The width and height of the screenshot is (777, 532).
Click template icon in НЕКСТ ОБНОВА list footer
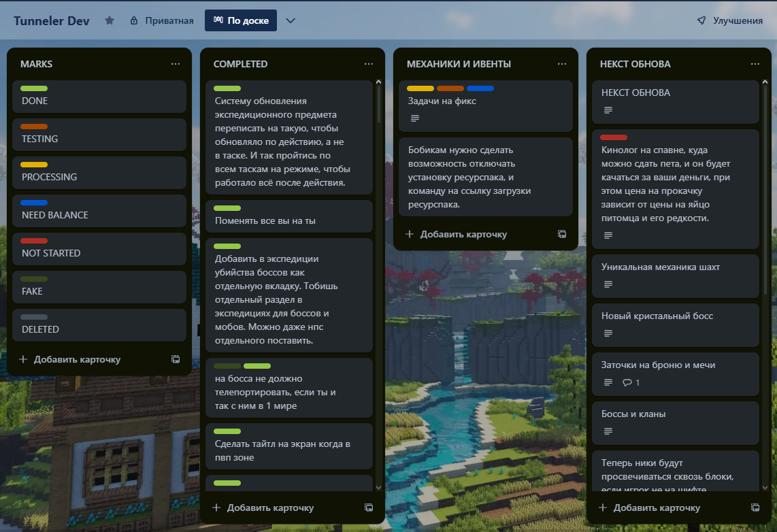pos(755,508)
